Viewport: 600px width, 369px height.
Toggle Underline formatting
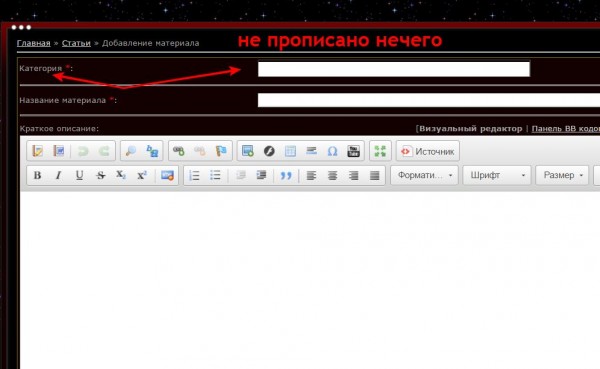pyautogui.click(x=79, y=175)
